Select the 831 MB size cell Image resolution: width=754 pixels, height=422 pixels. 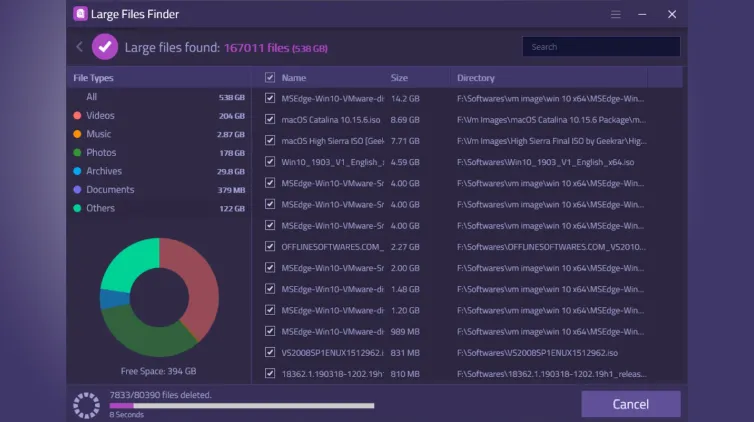tap(405, 352)
